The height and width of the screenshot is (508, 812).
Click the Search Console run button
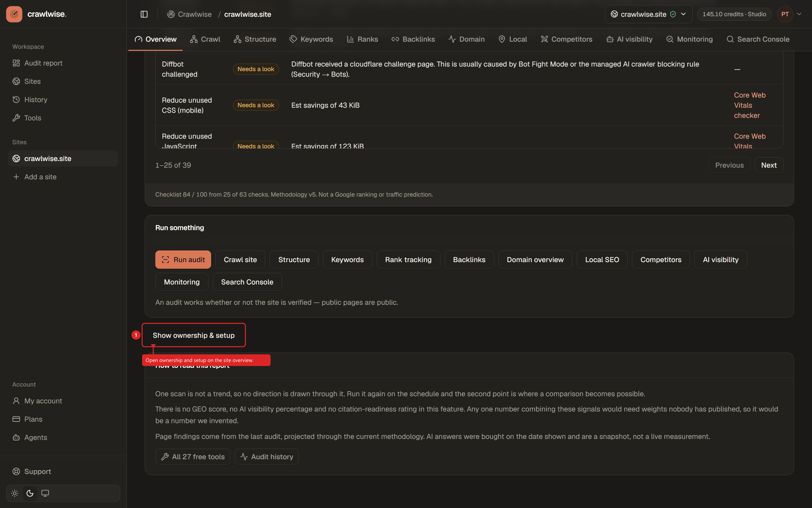tap(247, 282)
